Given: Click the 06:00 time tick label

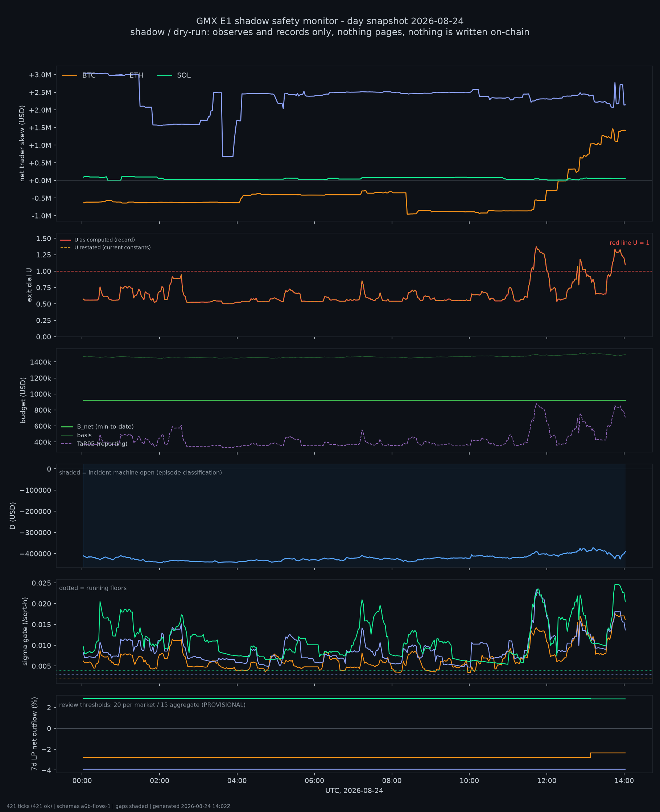Looking at the screenshot, I should pyautogui.click(x=314, y=780).
